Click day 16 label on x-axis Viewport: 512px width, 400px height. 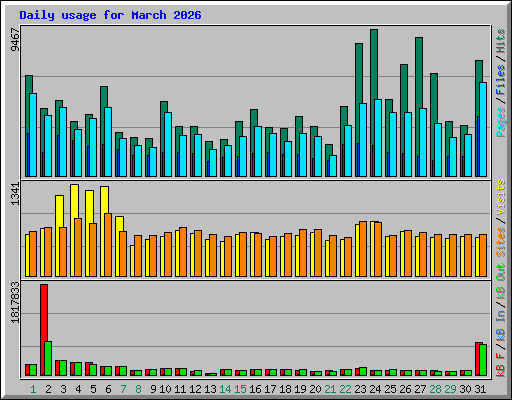point(255,389)
